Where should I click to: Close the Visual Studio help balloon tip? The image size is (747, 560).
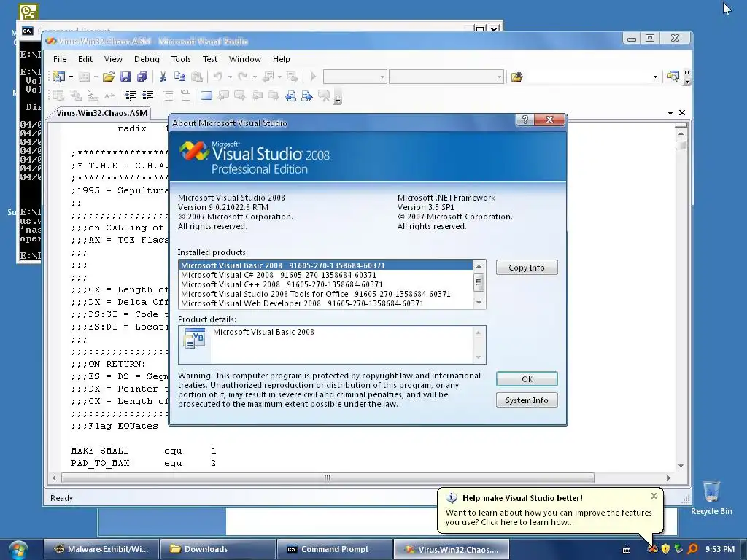[654, 496]
